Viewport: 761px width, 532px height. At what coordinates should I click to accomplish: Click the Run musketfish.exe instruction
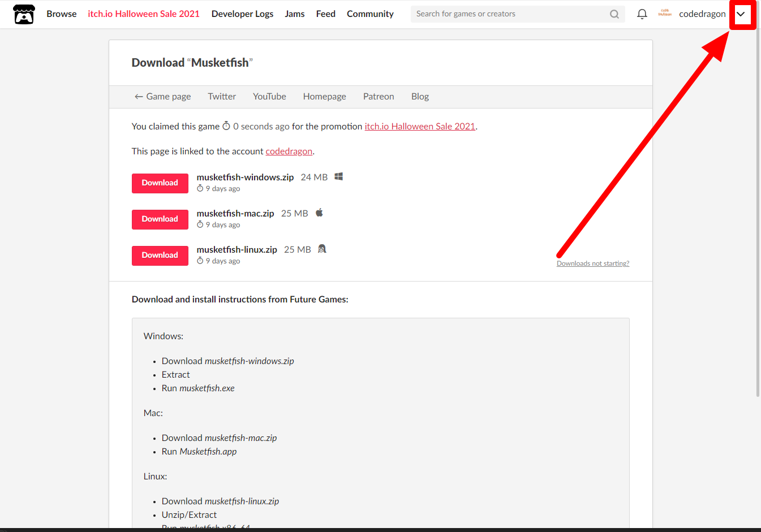pos(198,388)
